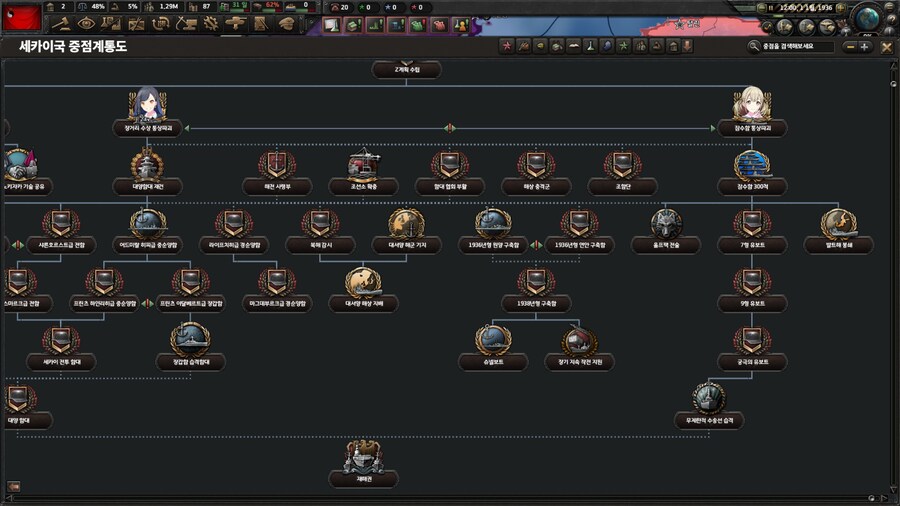
Task: Select the 1938년형 구축함 focus
Action: point(536,283)
